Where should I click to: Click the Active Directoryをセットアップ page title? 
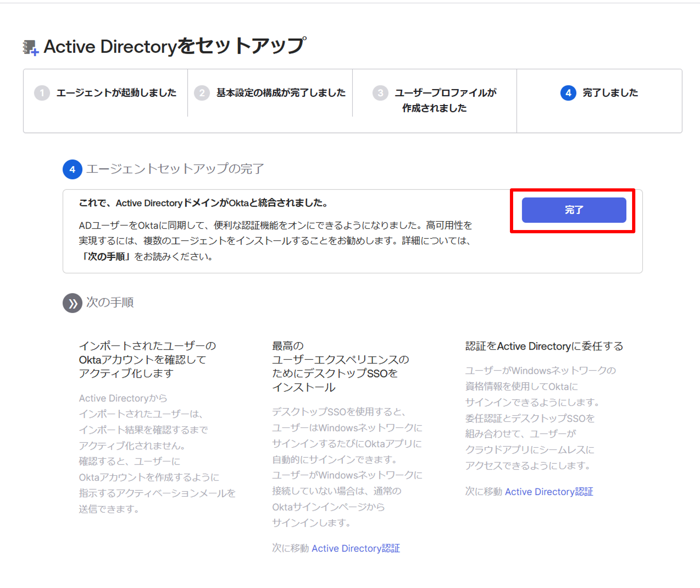pos(175,46)
